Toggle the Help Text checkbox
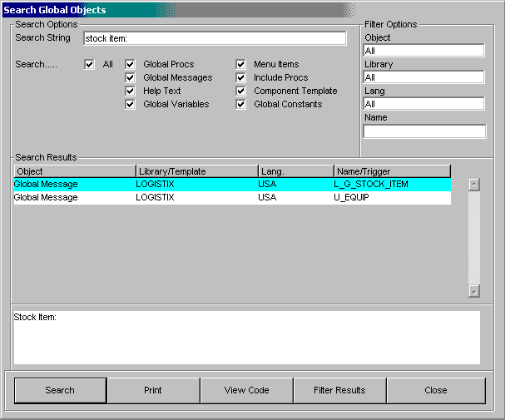 pyautogui.click(x=130, y=91)
